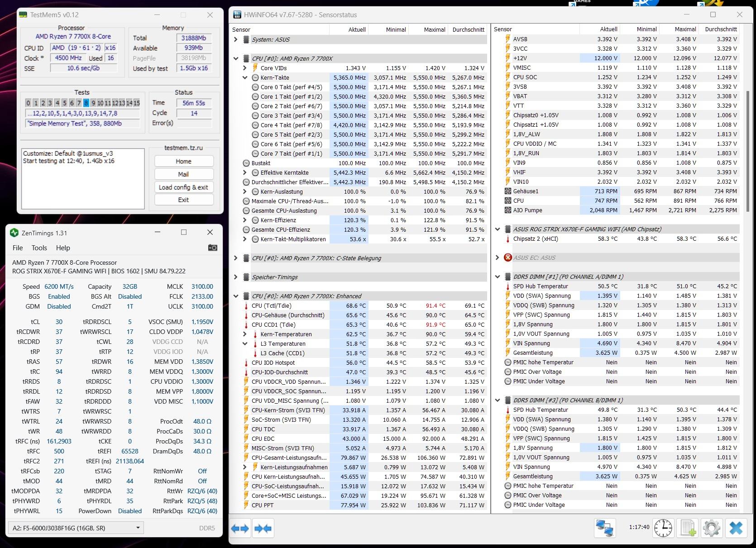The image size is (756, 548).
Task: Click Chipsatz 2 (xHCI) thermometer icon
Action: click(x=508, y=238)
